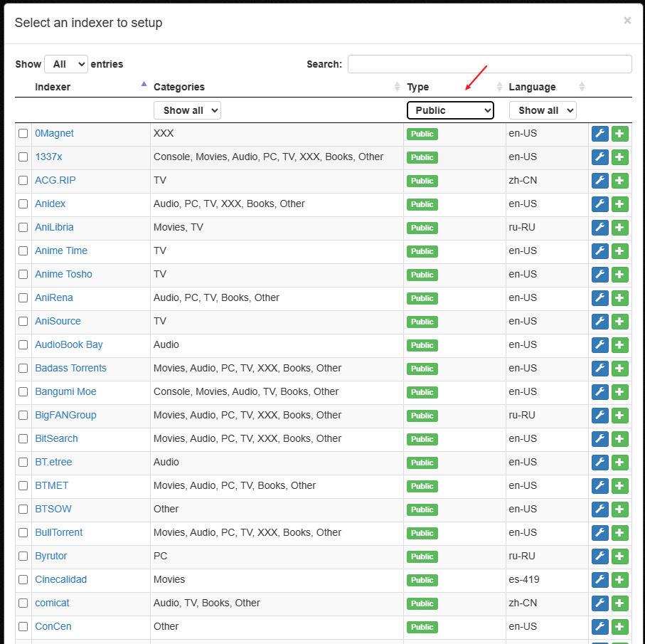Check the AudioBook Bay checkbox
The width and height of the screenshot is (645, 644).
23,344
